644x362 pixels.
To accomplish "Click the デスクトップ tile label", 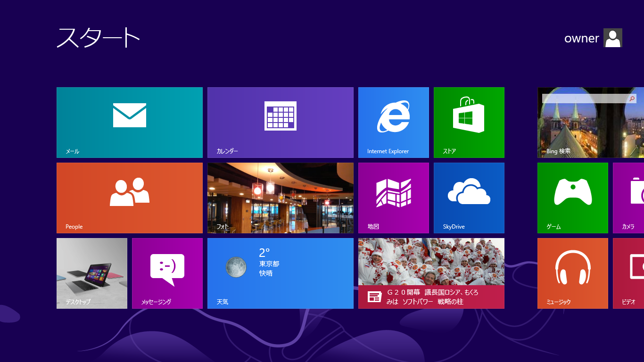I will pos(78,302).
